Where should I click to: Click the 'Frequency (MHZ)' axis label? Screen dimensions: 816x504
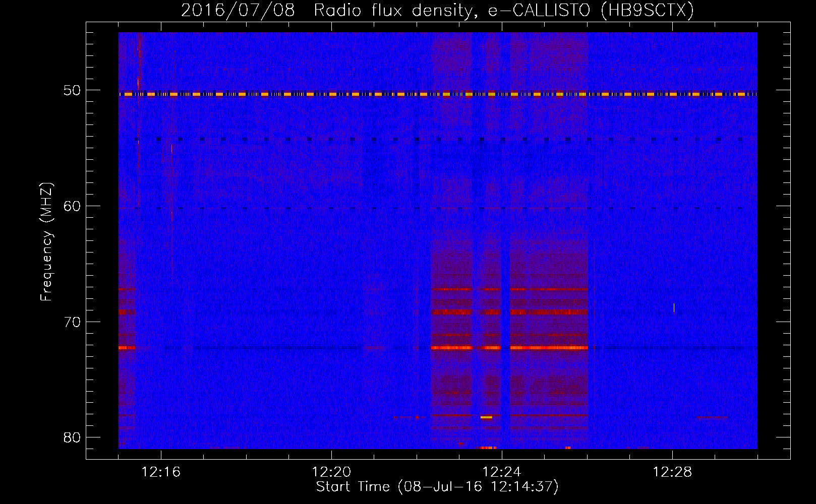point(46,242)
